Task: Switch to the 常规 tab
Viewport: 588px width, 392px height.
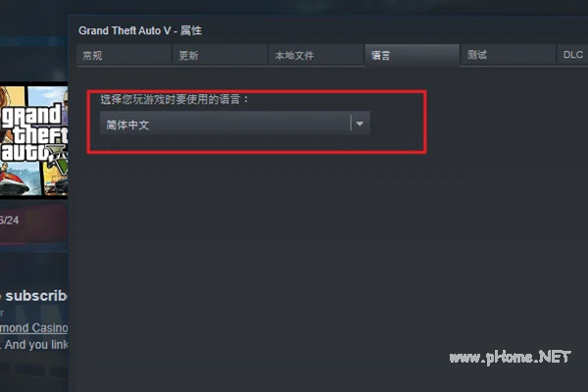Action: pyautogui.click(x=123, y=56)
